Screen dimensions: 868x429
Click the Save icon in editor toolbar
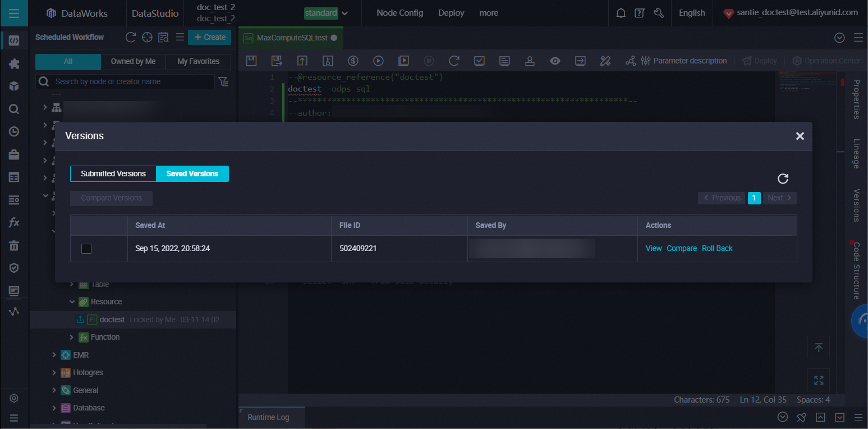coord(251,61)
